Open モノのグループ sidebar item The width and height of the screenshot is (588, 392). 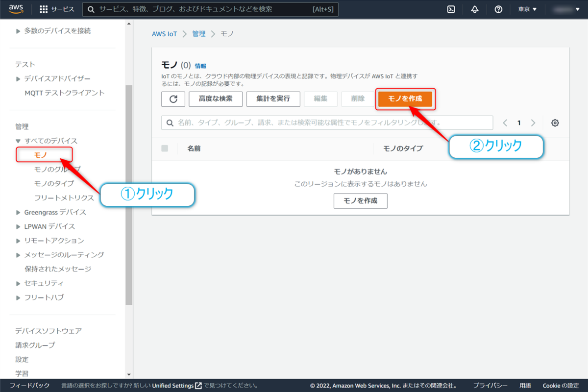click(x=57, y=169)
